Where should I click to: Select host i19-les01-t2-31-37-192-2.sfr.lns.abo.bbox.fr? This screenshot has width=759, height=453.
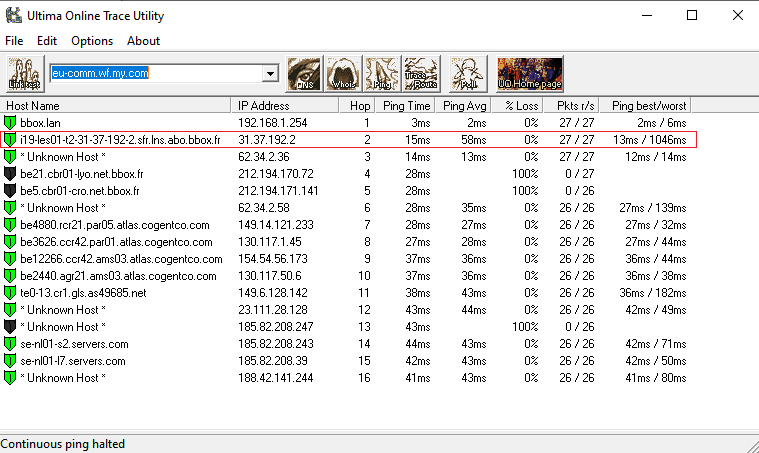coord(120,140)
